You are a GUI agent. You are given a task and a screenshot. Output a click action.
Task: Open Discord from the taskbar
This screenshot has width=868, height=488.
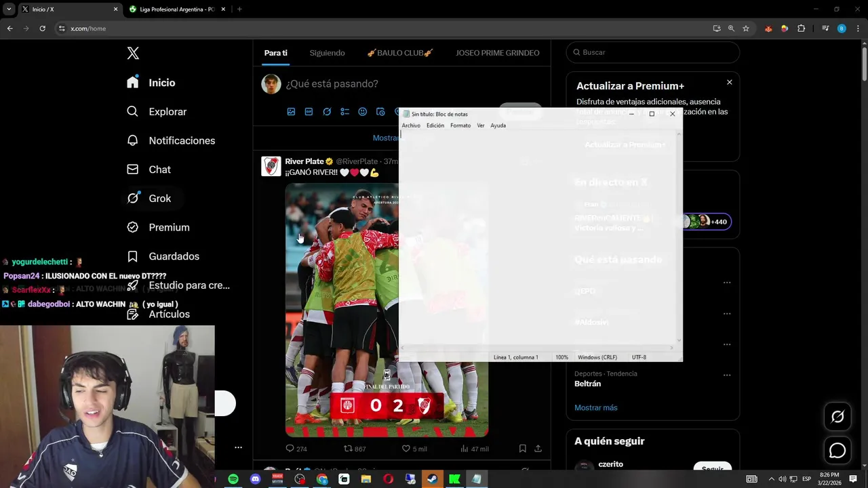pyautogui.click(x=255, y=479)
